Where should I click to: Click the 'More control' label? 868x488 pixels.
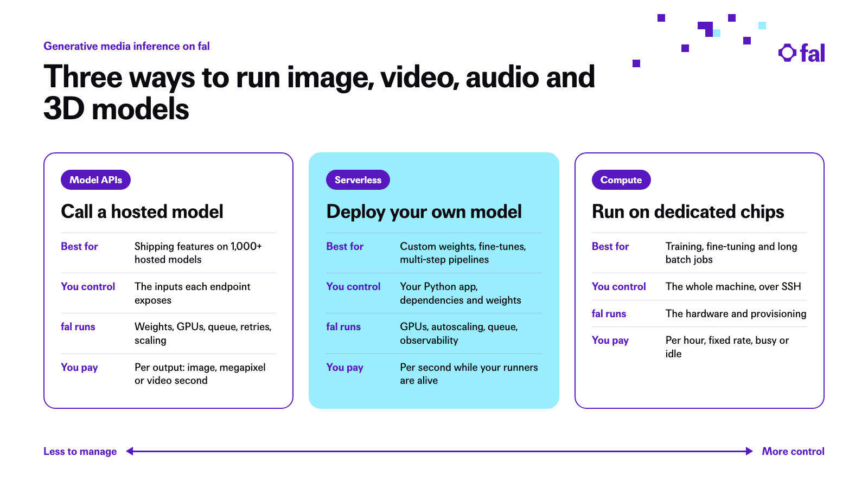pyautogui.click(x=793, y=451)
